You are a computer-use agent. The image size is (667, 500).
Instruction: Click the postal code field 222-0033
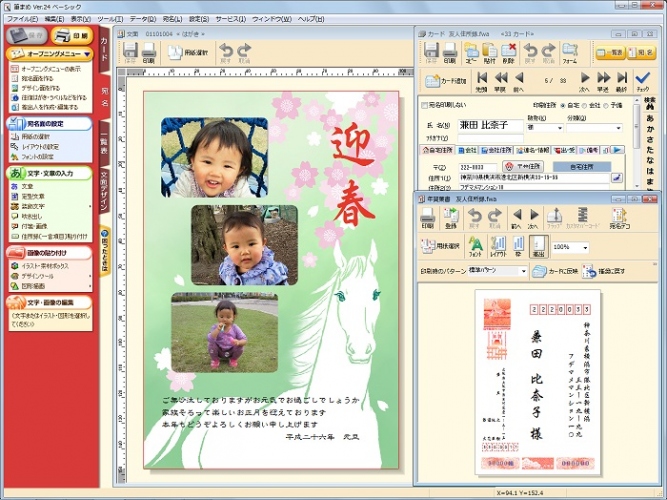point(477,167)
